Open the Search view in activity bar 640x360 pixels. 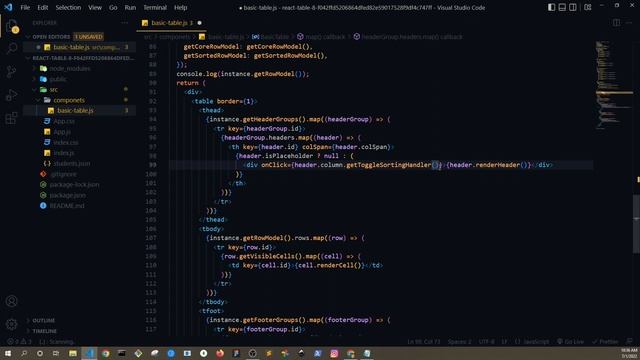12,49
